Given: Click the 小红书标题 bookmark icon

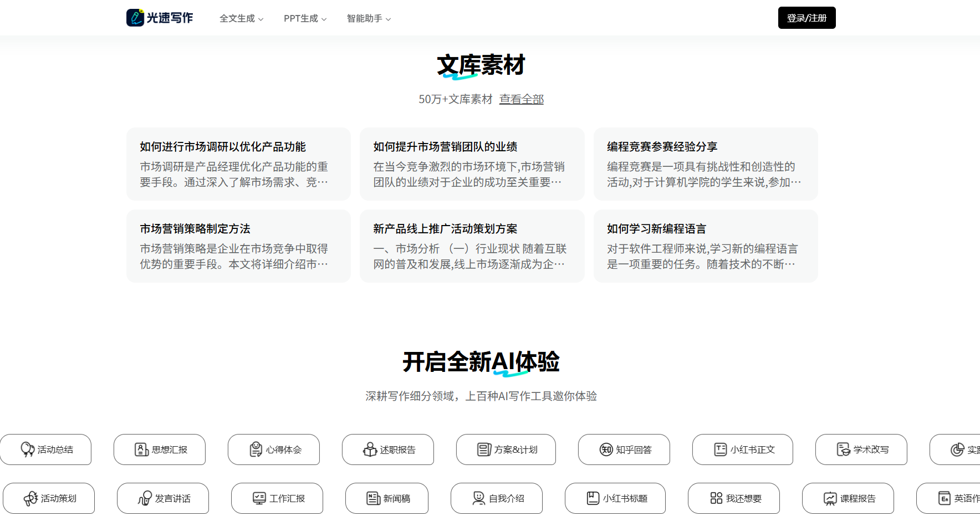Looking at the screenshot, I should pyautogui.click(x=593, y=498).
